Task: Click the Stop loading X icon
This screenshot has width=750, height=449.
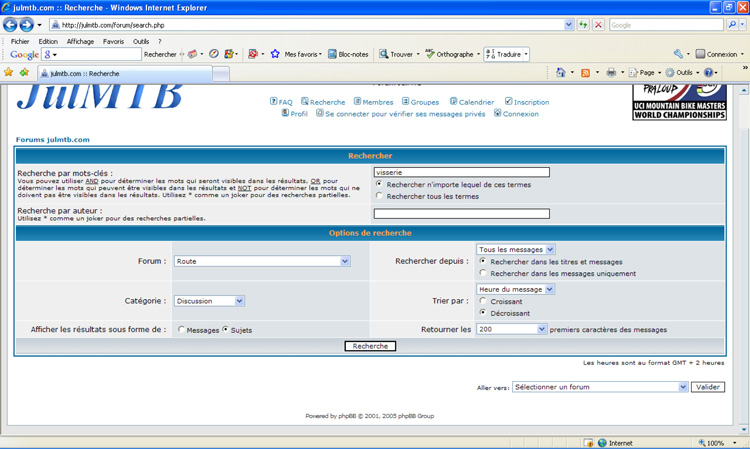Action: click(598, 25)
